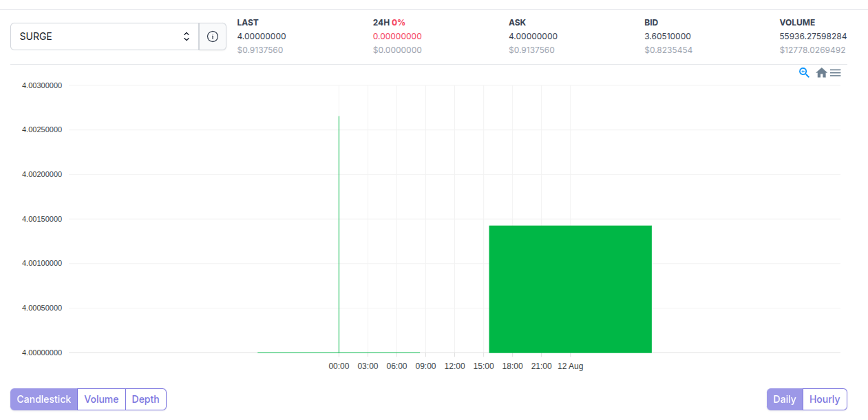This screenshot has width=868, height=420.
Task: Click the 4.00050000 y-axis label
Action: point(42,308)
